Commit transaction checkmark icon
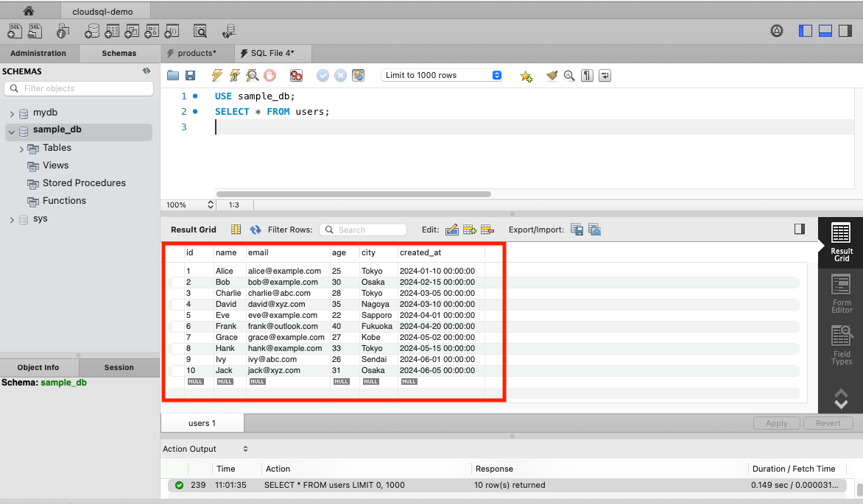This screenshot has height=504, width=863. (x=323, y=75)
